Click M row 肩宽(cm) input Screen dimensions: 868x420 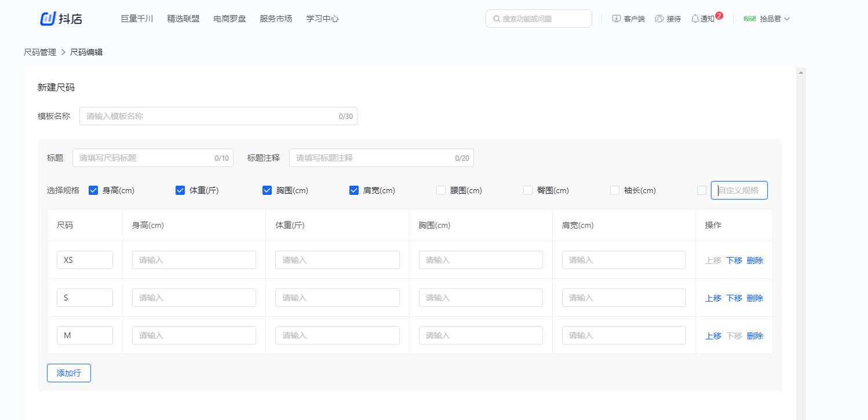coord(624,335)
